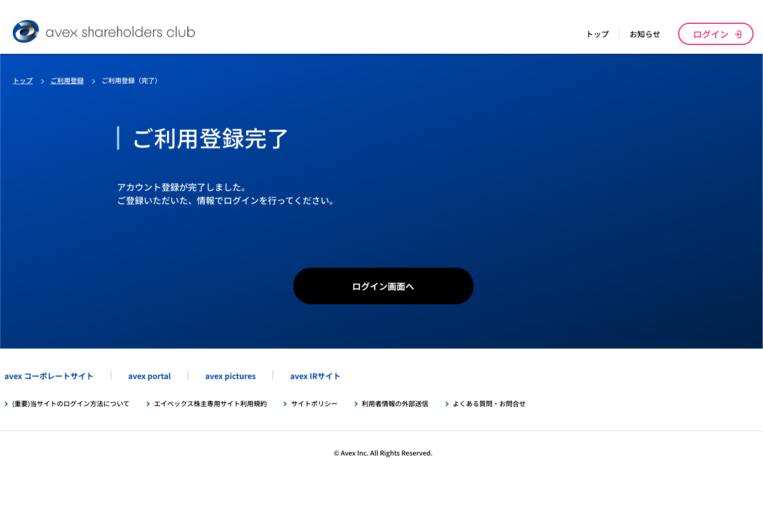Click the arrow icon in the header ログイン button

pyautogui.click(x=738, y=34)
